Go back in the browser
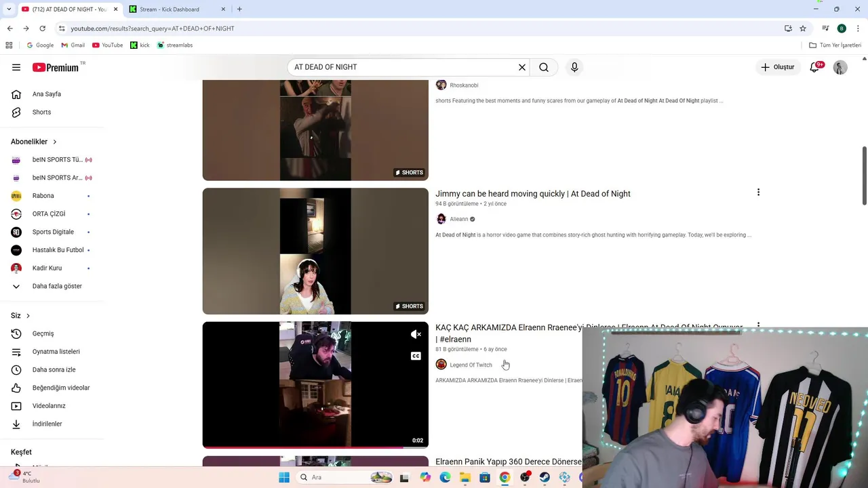This screenshot has width=868, height=488. (x=9, y=28)
